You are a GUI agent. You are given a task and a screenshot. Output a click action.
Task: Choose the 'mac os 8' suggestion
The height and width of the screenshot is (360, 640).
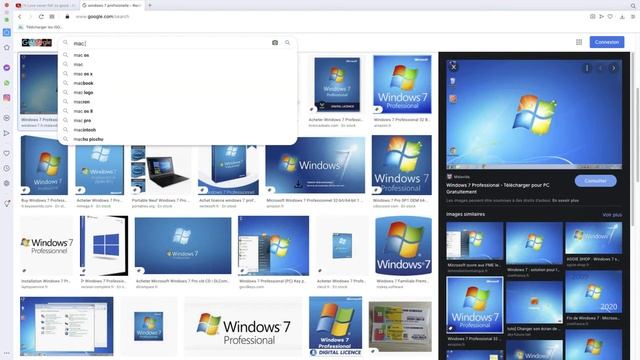click(178, 111)
